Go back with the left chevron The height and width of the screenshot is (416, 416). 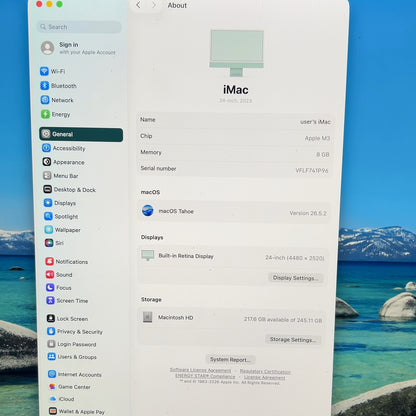pos(138,5)
